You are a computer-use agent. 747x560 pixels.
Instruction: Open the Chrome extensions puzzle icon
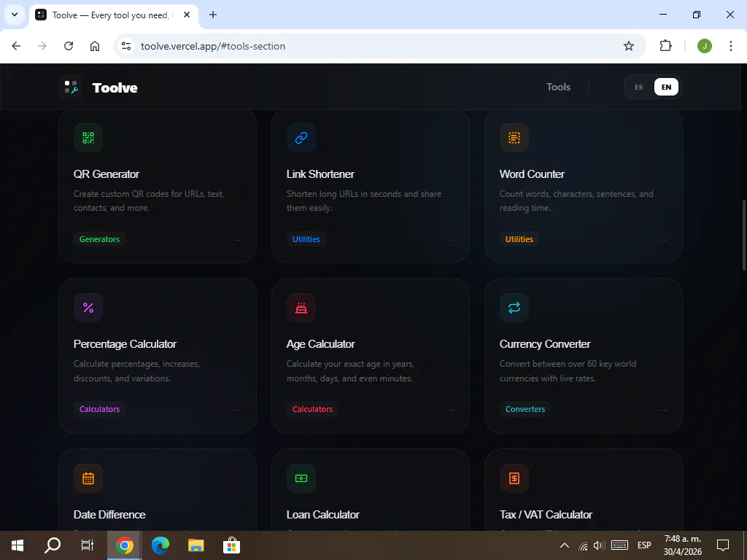[x=665, y=46]
